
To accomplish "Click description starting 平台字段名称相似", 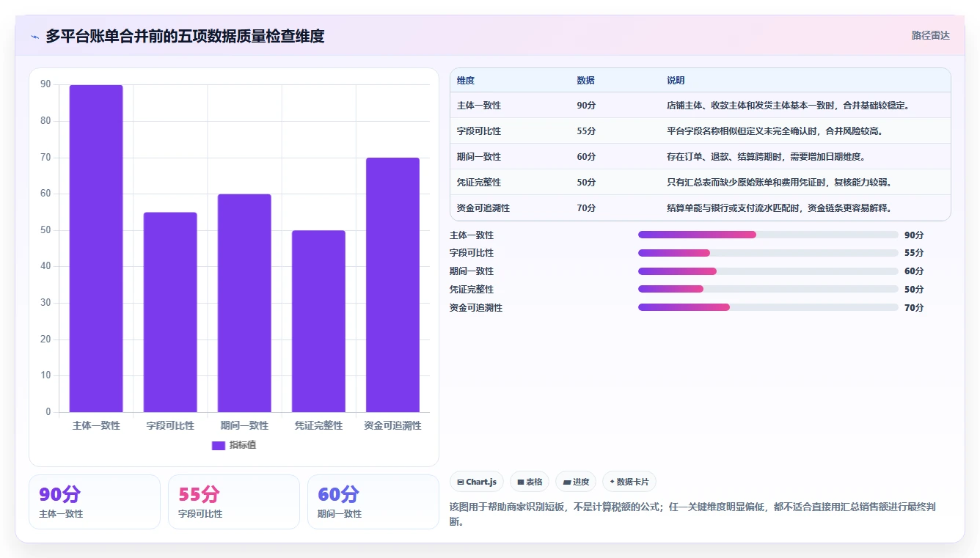I will (775, 131).
